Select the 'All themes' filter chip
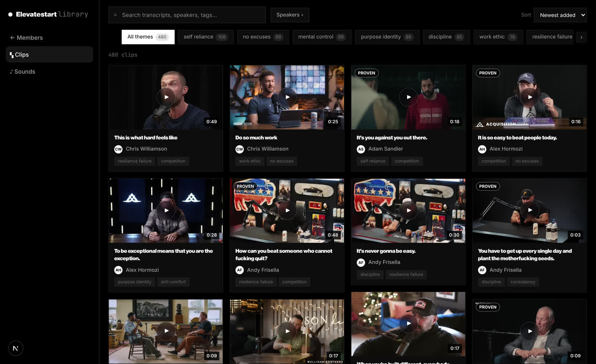The image size is (596, 364). (x=148, y=37)
